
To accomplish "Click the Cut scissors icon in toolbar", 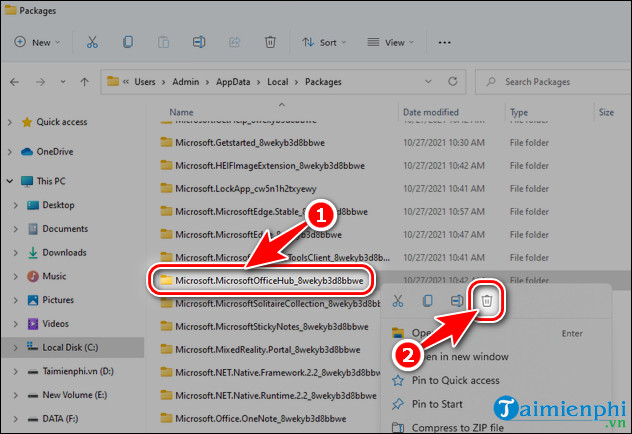I will point(92,42).
